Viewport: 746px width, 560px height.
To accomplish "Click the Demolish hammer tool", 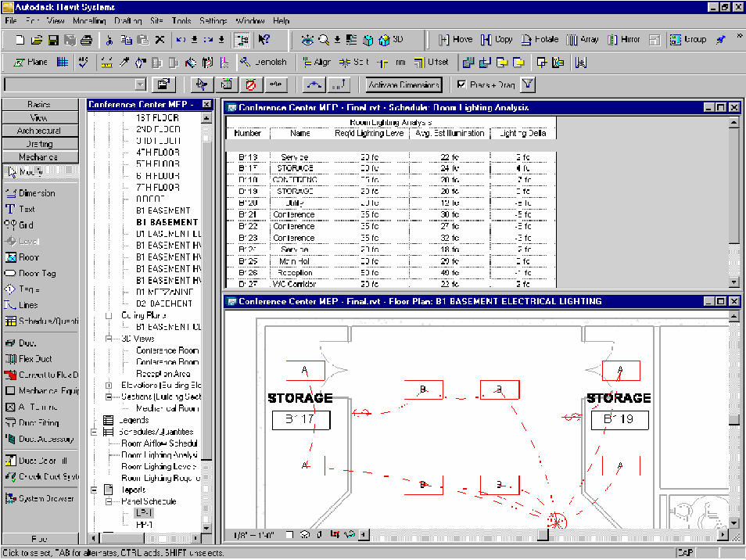I will coord(263,63).
